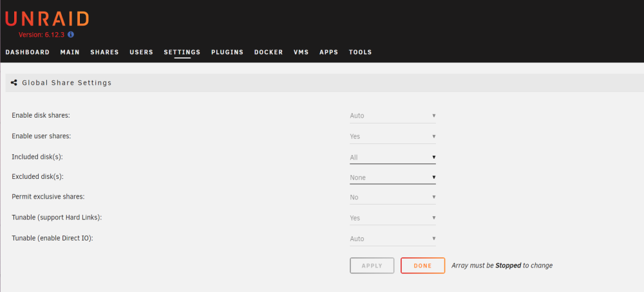Click the Apply button
Viewport: 644px width, 292px height.
tap(372, 266)
